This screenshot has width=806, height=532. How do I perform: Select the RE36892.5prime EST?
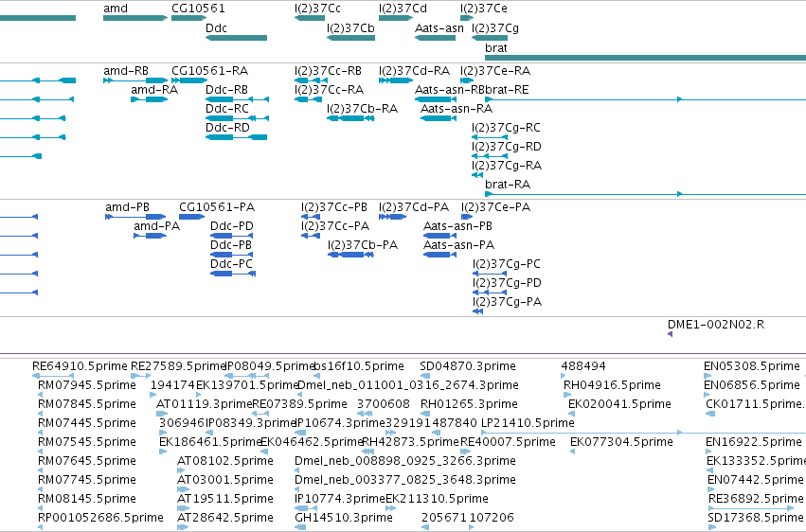click(x=751, y=508)
